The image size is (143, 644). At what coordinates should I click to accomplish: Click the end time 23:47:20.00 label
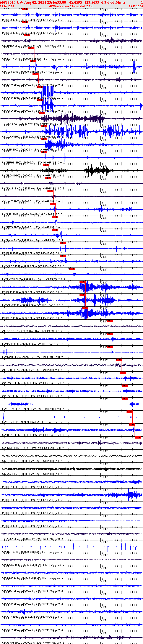pos(136,6)
